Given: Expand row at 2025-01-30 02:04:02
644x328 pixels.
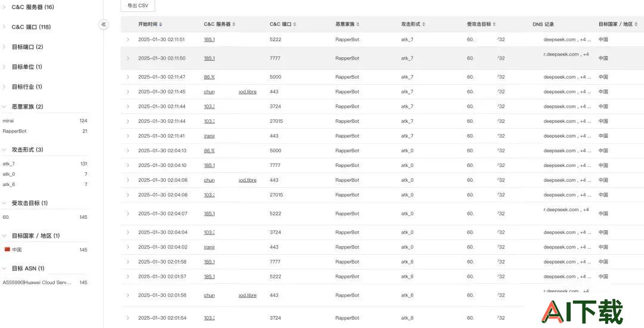Looking at the screenshot, I should click(128, 247).
